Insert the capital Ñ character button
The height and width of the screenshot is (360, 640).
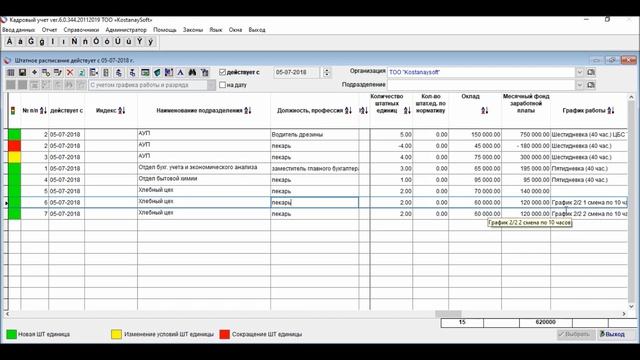74,42
